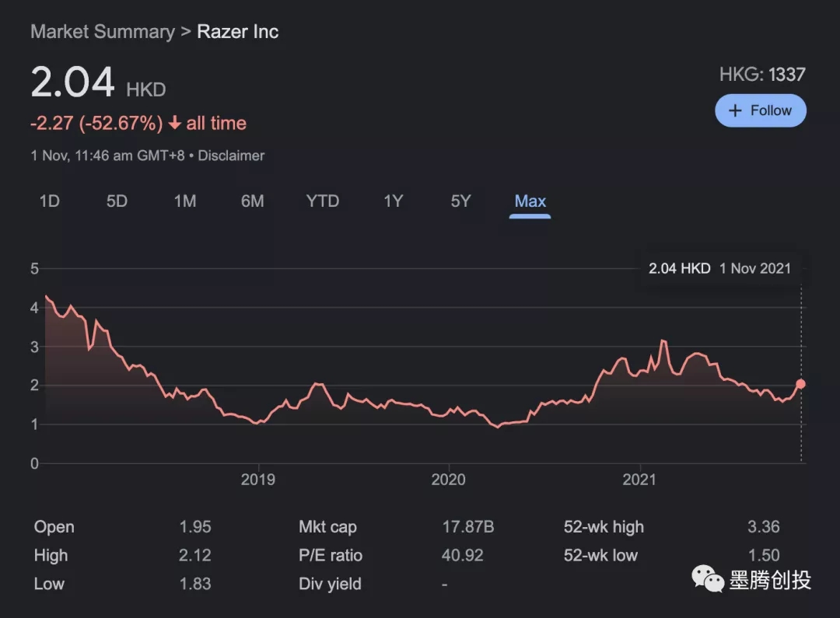
Task: Follow the Razer Inc stock
Action: click(760, 111)
